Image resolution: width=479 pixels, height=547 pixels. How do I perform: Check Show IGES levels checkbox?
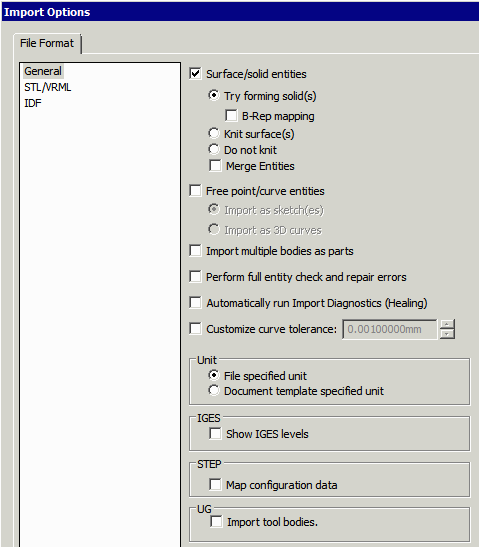click(215, 434)
